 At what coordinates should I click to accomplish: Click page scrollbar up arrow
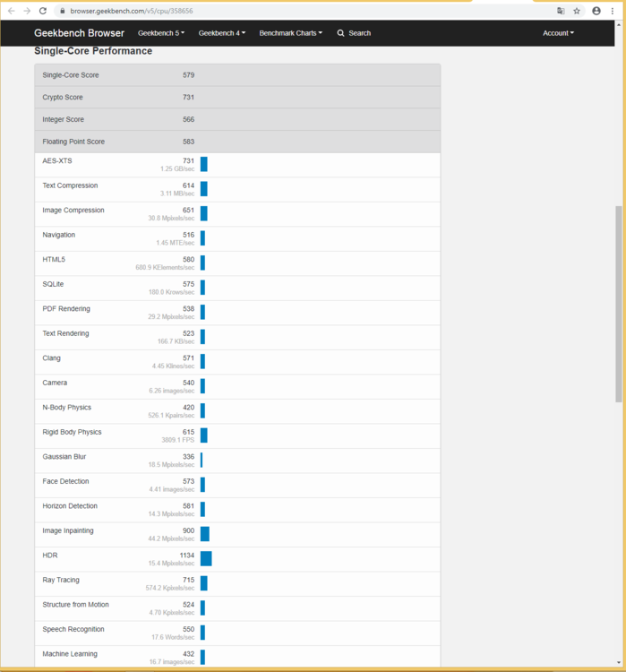click(x=618, y=25)
